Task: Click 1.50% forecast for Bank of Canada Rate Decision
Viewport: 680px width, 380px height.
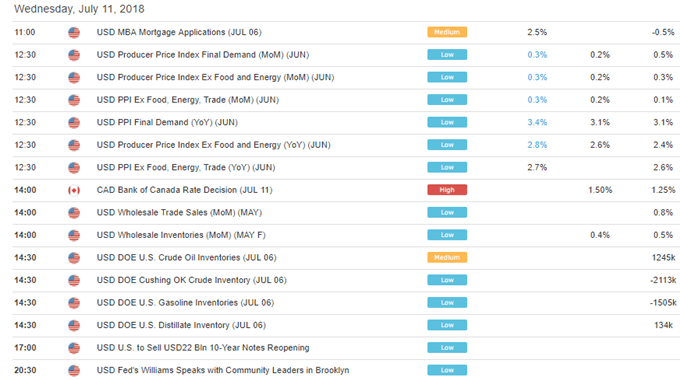Action: pos(600,190)
